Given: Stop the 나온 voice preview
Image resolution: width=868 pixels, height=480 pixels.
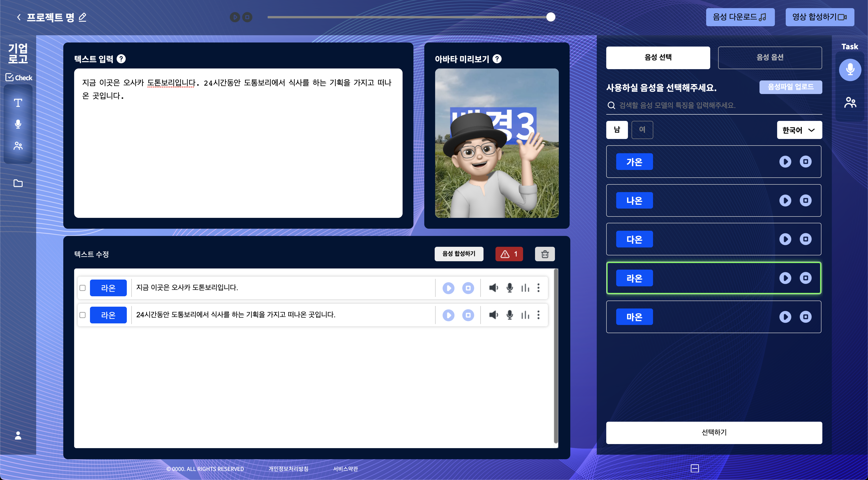Looking at the screenshot, I should coord(806,200).
